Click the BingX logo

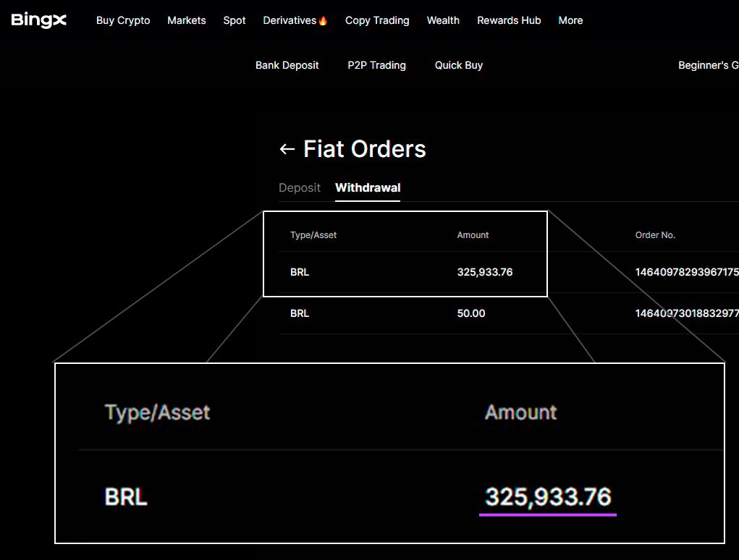38,20
